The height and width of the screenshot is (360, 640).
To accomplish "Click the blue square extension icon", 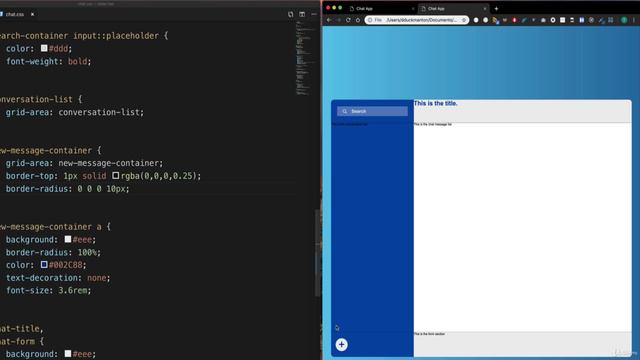I will pyautogui.click(x=582, y=20).
